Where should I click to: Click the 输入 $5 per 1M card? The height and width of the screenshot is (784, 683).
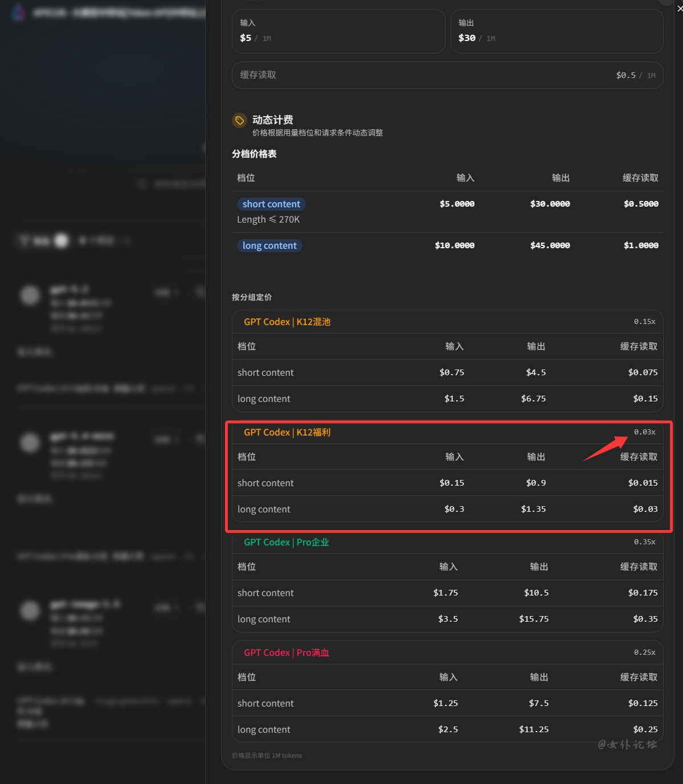pyautogui.click(x=338, y=31)
